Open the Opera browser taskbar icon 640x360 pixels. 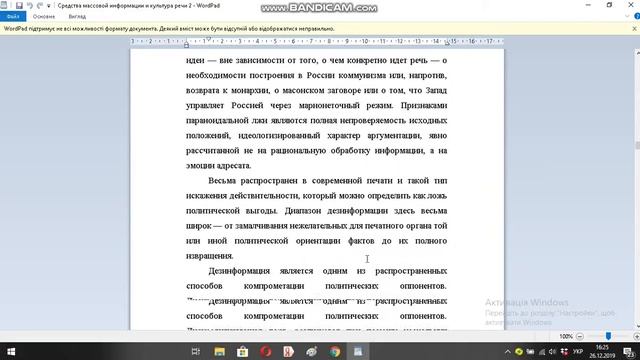pyautogui.click(x=266, y=351)
